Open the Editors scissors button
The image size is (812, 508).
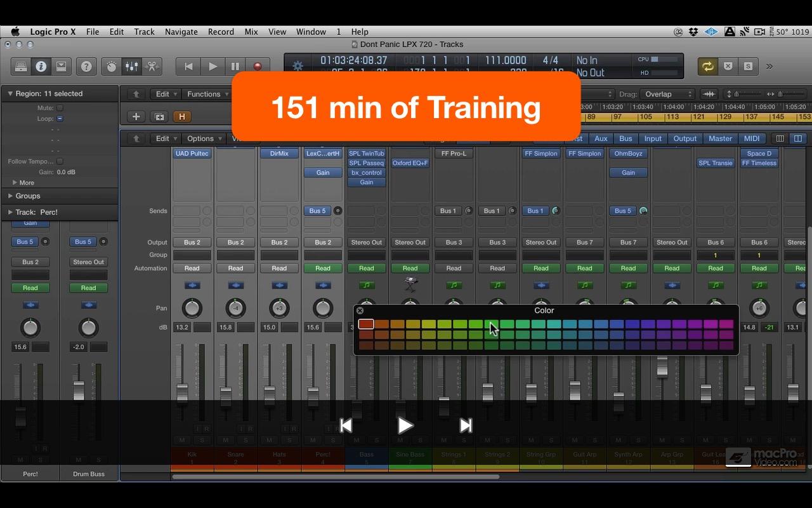coord(152,66)
